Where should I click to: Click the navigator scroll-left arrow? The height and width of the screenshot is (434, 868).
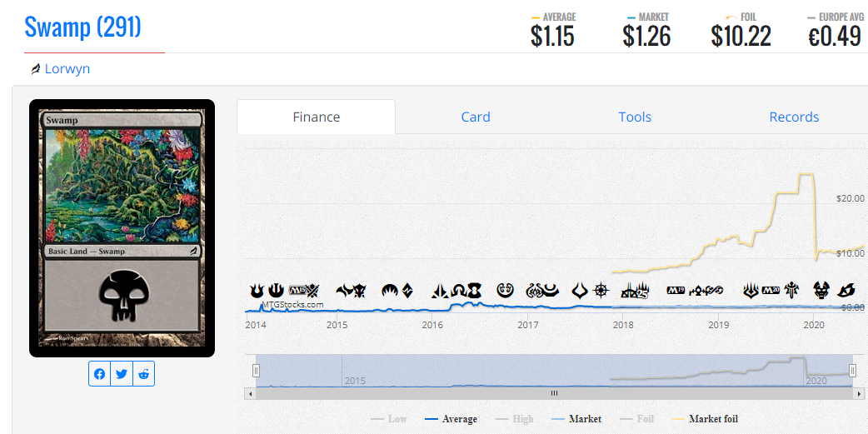pos(250,393)
